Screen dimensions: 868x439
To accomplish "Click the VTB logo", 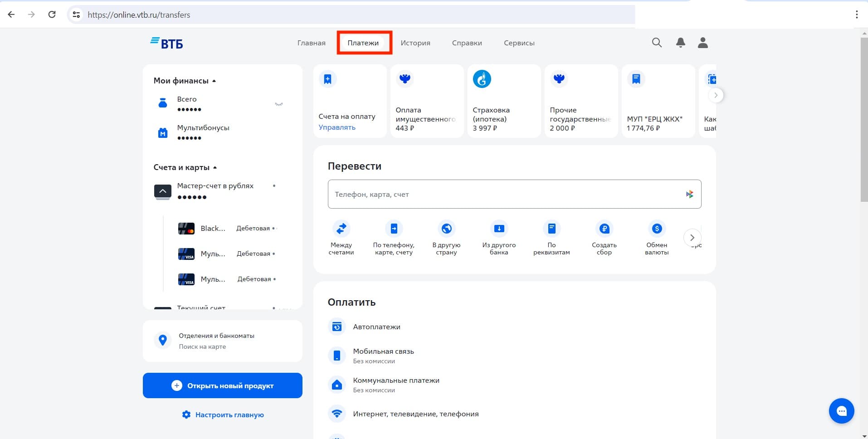I will (x=166, y=43).
